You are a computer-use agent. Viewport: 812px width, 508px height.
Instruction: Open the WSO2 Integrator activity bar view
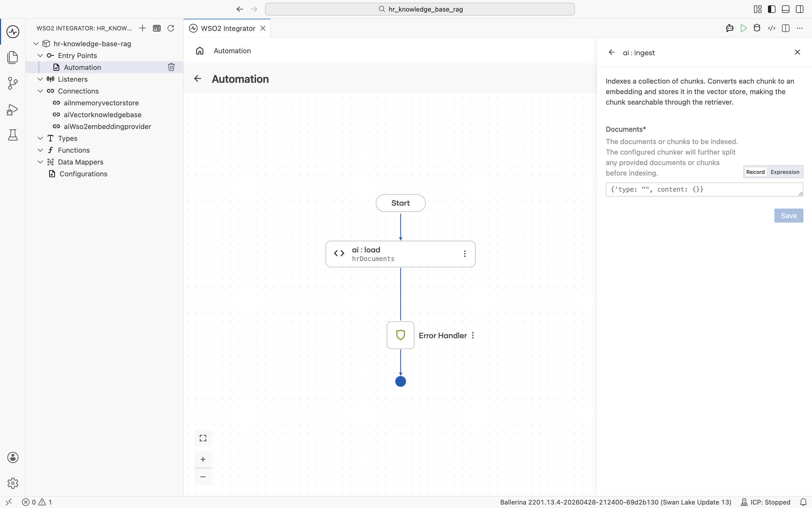click(x=13, y=32)
